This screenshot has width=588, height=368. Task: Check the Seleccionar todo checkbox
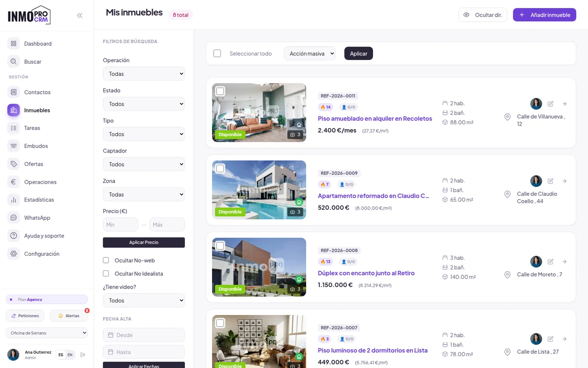[x=217, y=53]
